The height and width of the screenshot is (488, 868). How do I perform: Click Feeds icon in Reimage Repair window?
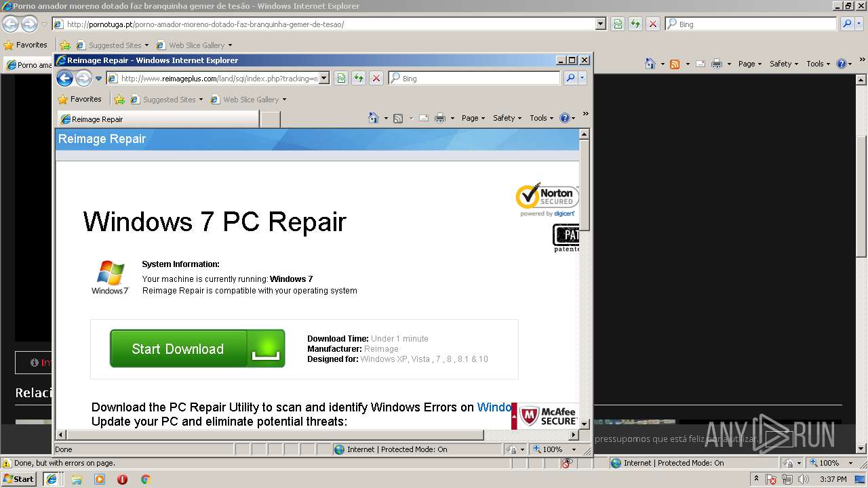point(398,118)
